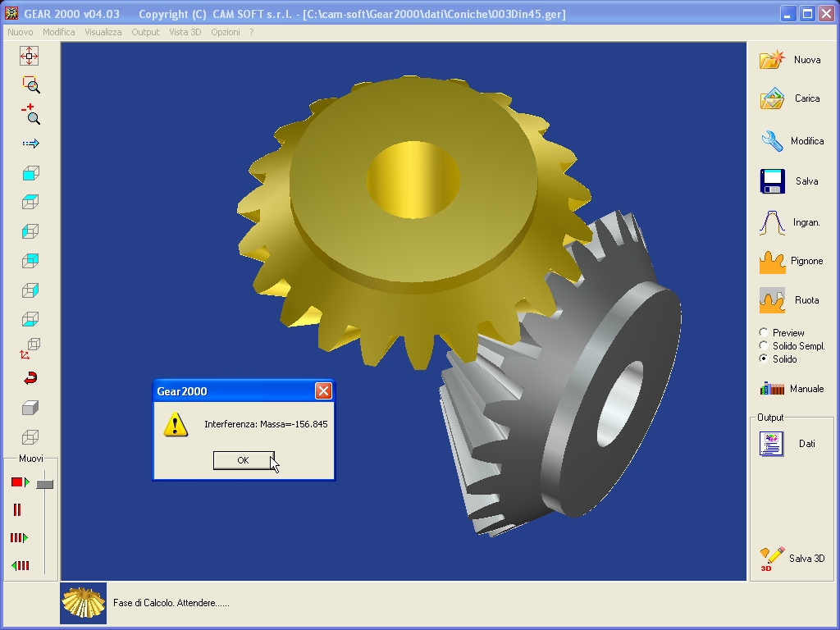The height and width of the screenshot is (630, 840).
Task: Click the Modifica wrench button
Action: 792,141
